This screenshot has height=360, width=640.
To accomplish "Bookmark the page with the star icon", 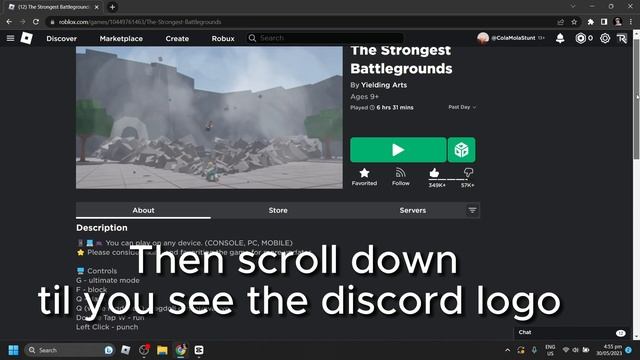I will pos(574,22).
